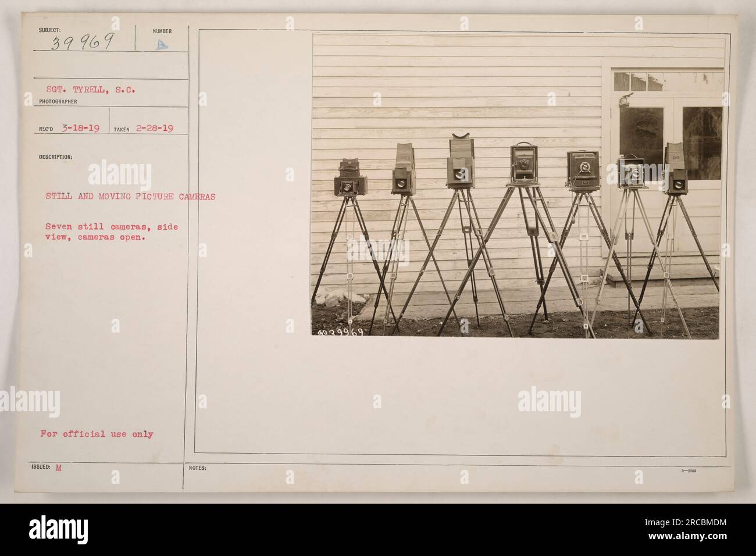Click handwritten subject number 39969

84,42
